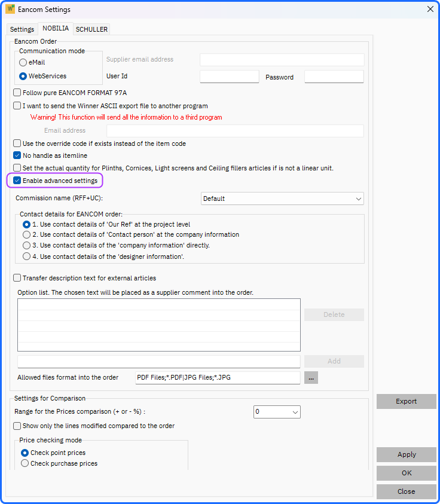
Task: Select Check purchase prices mode
Action: click(x=25, y=463)
